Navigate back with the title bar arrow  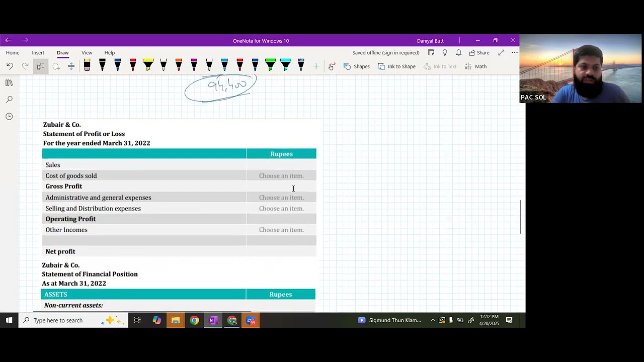tap(8, 40)
